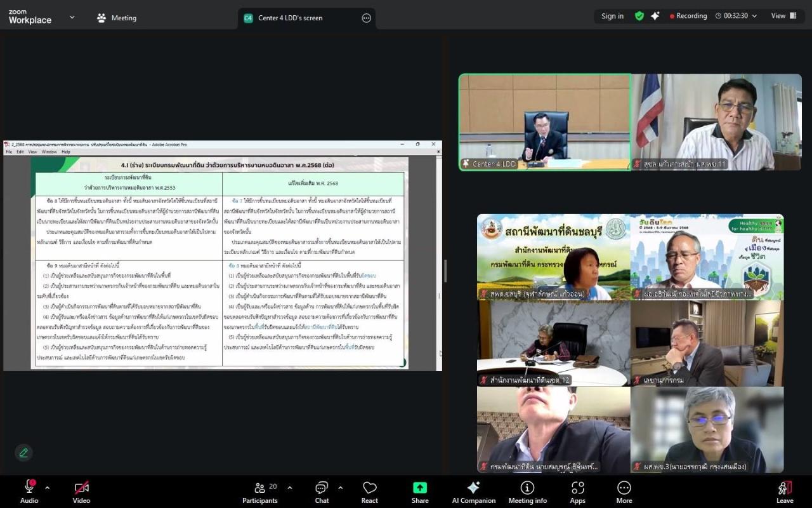Click the AI sparkle icon in top bar
This screenshot has width=812, height=508.
(655, 16)
